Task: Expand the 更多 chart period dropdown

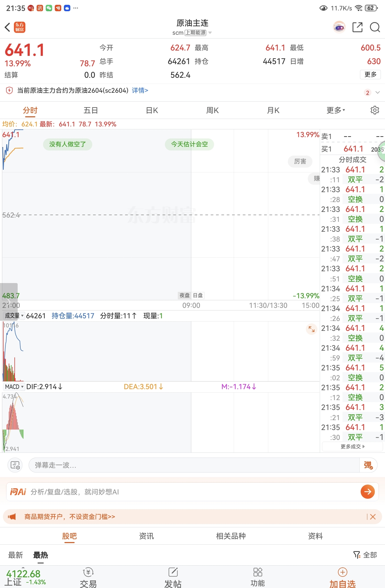Action: (336, 110)
